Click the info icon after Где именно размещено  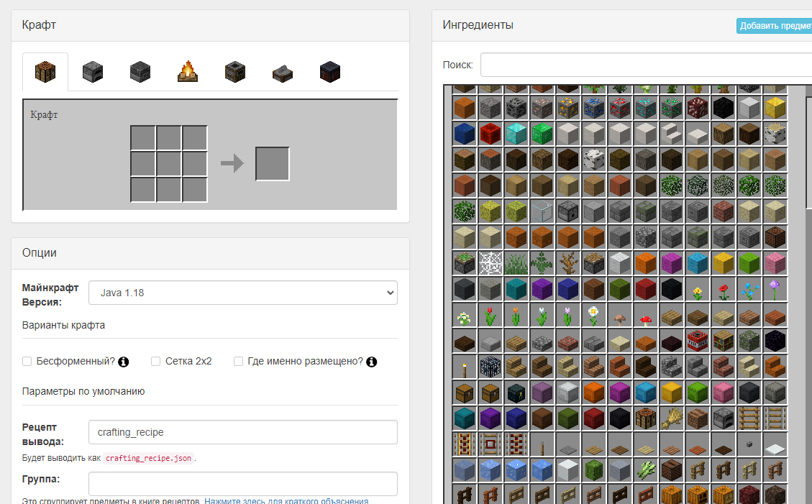coord(371,362)
